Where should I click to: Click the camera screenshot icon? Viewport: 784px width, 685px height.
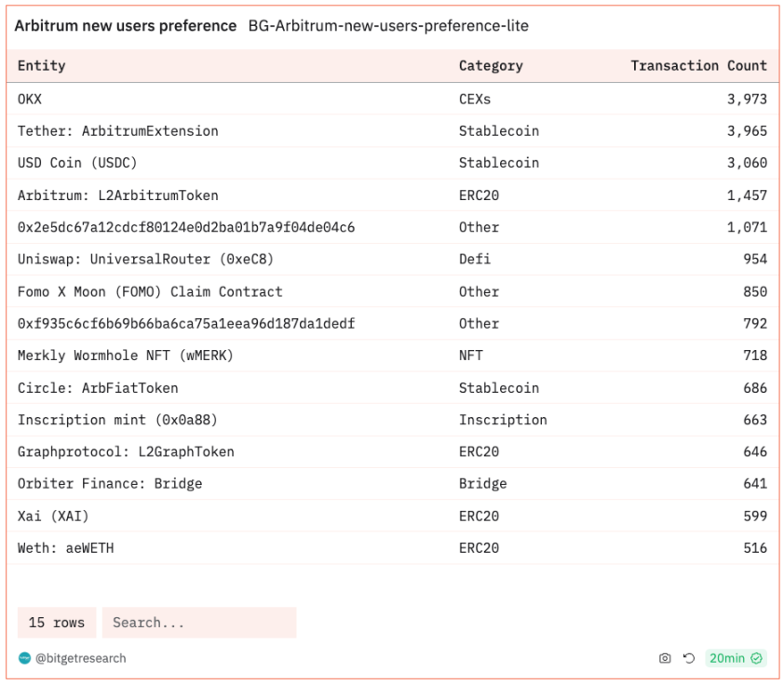coord(665,659)
